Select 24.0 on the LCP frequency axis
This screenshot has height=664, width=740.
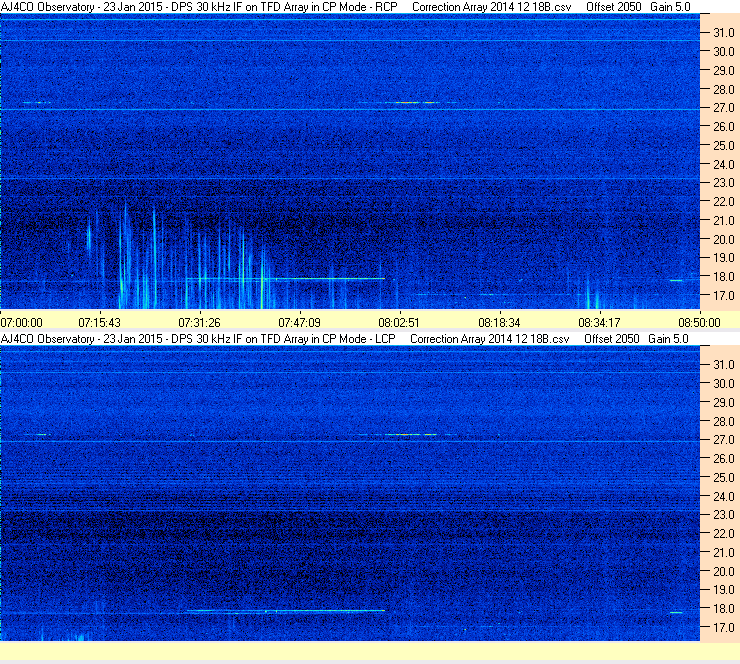723,496
